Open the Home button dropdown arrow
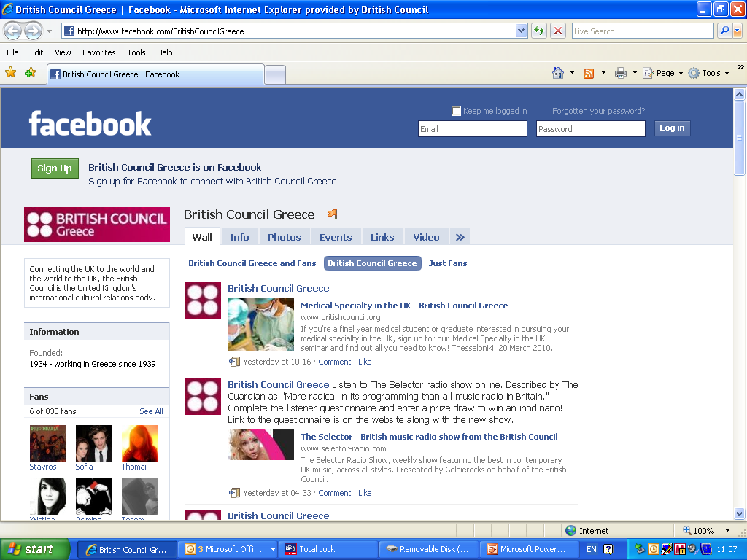Image resolution: width=747 pixels, height=560 pixels. tap(572, 73)
